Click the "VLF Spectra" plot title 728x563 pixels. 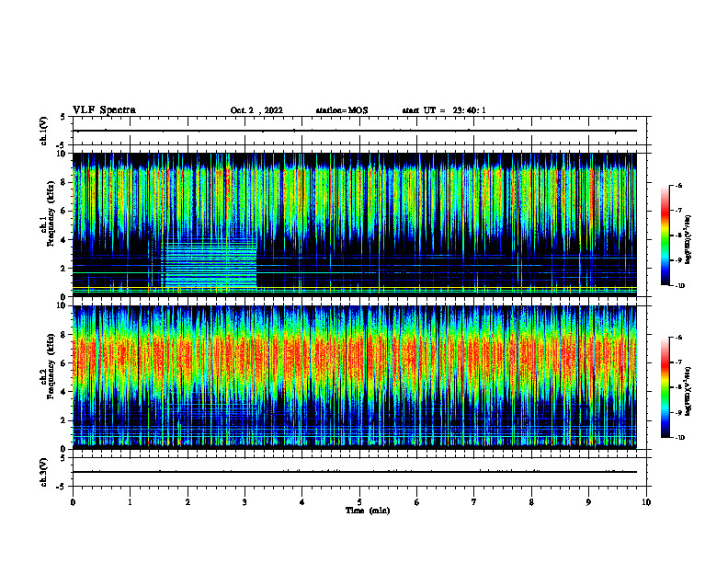point(104,110)
